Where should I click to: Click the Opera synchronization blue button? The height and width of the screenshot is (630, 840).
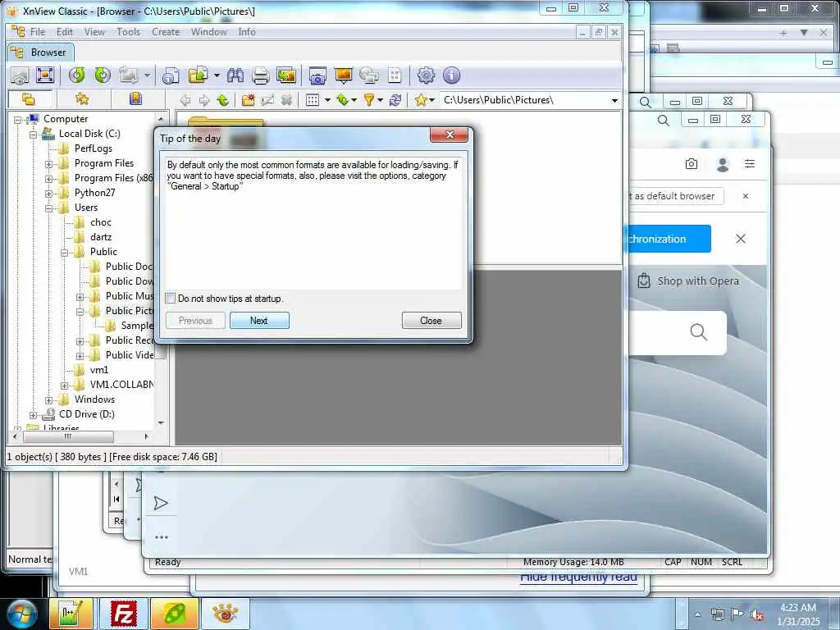tap(669, 239)
